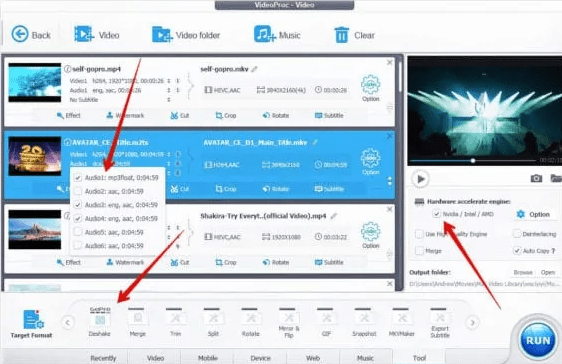Add Watermark to self-gopro.mp4

coord(125,115)
